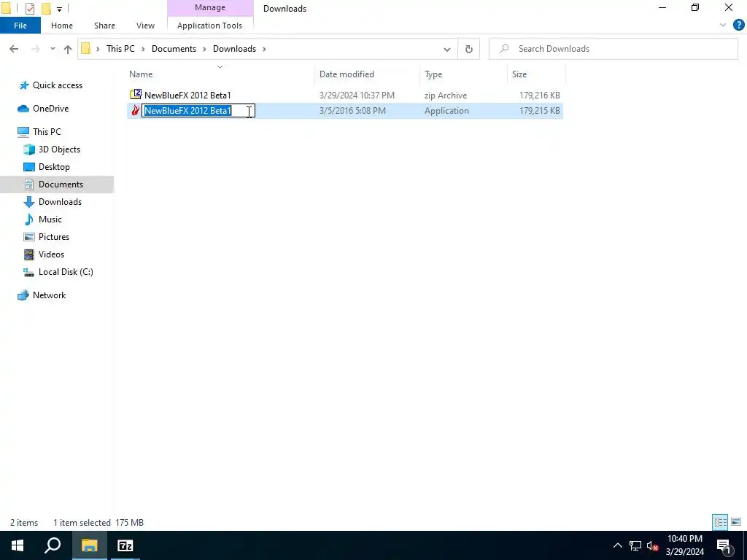Screen dimensions: 747x560
Task: Open the Windows Start menu
Action: (18, 545)
